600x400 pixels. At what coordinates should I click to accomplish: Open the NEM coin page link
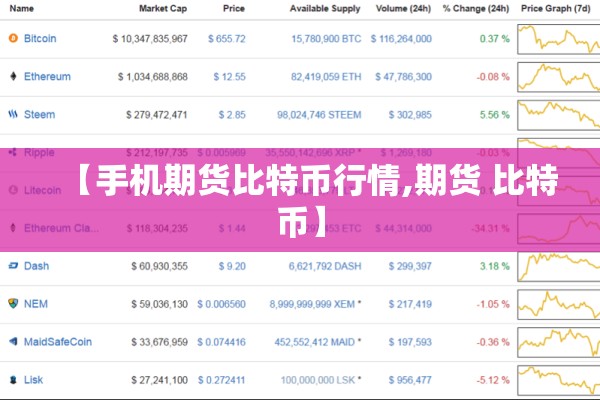click(36, 304)
